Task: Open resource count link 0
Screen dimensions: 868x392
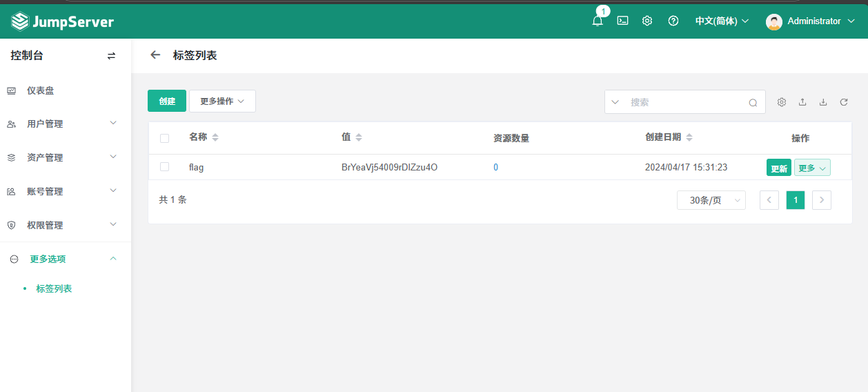Action: click(x=495, y=167)
